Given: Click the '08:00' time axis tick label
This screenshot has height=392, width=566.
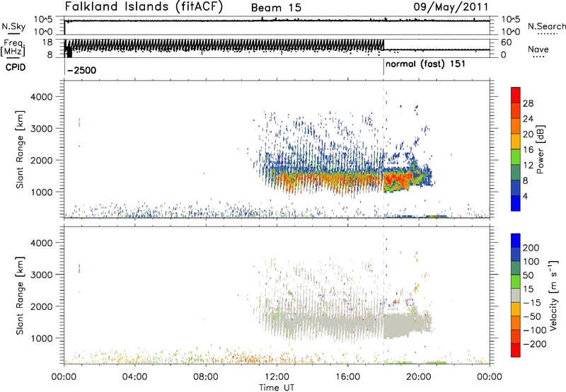Looking at the screenshot, I should coord(206,377).
